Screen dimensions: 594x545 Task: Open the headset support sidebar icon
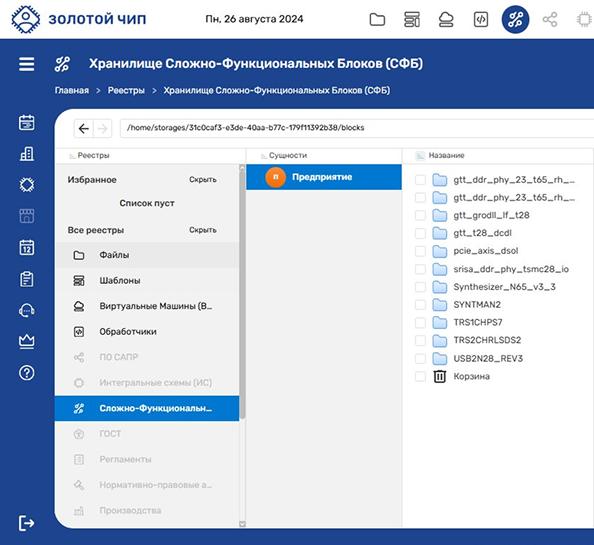(x=27, y=311)
